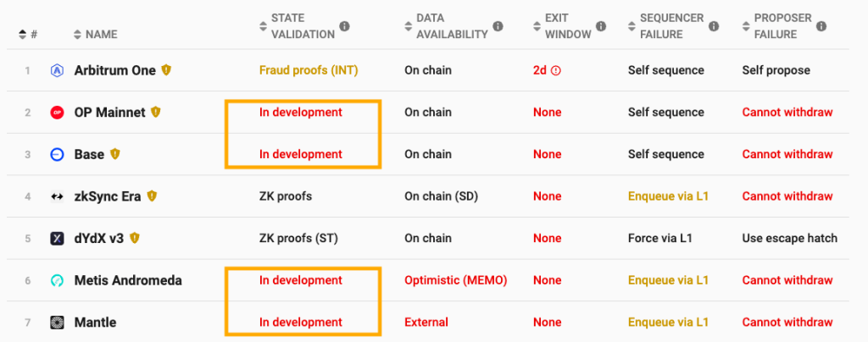Click the info icon beside State Validation

[344, 26]
